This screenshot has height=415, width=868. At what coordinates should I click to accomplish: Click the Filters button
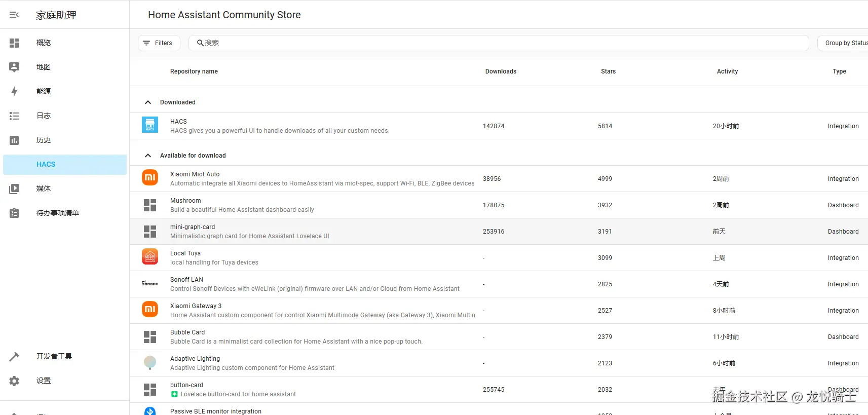click(158, 43)
